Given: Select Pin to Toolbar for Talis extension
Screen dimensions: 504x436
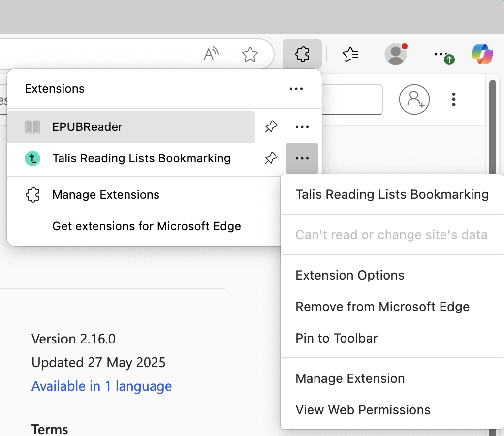Looking at the screenshot, I should point(336,338).
